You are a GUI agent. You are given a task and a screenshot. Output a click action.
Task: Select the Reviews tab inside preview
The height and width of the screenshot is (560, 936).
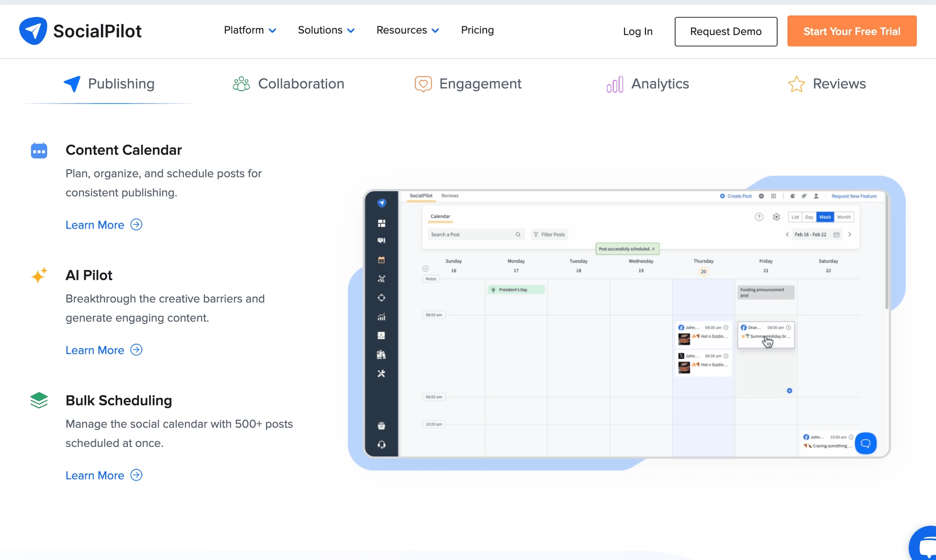[450, 195]
